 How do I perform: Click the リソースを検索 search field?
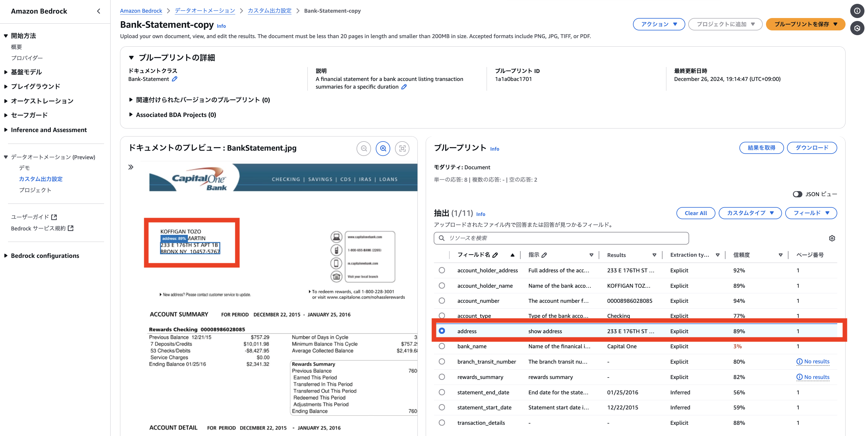tap(561, 238)
